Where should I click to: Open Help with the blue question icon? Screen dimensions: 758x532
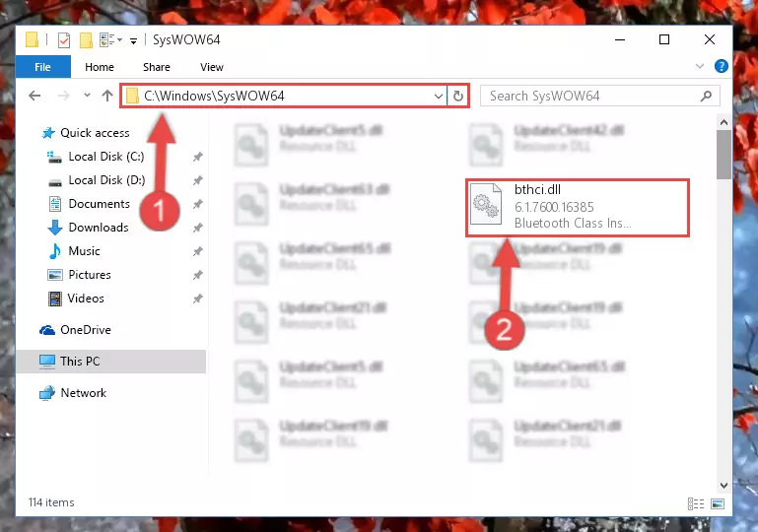tap(721, 66)
